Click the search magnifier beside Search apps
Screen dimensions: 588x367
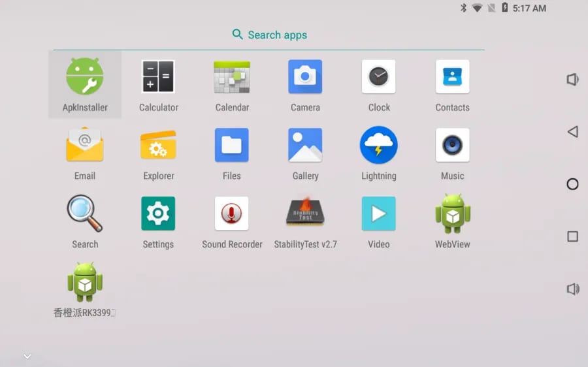[x=237, y=34]
